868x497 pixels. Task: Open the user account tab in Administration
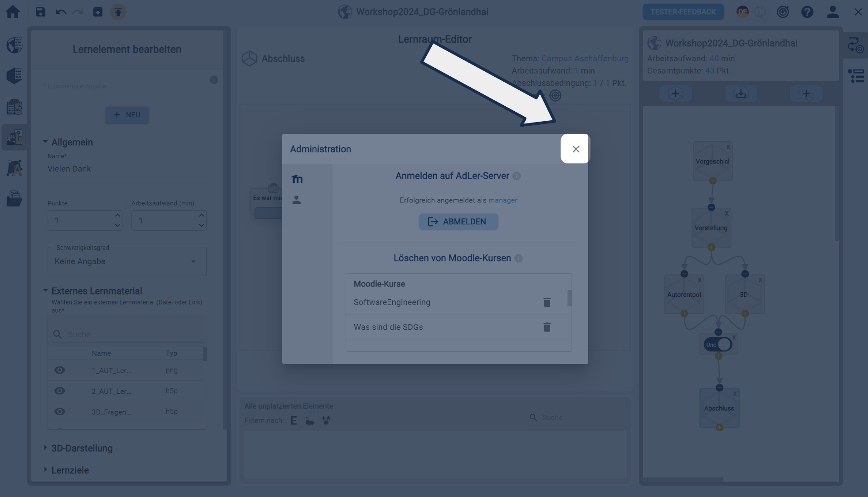[x=297, y=200]
